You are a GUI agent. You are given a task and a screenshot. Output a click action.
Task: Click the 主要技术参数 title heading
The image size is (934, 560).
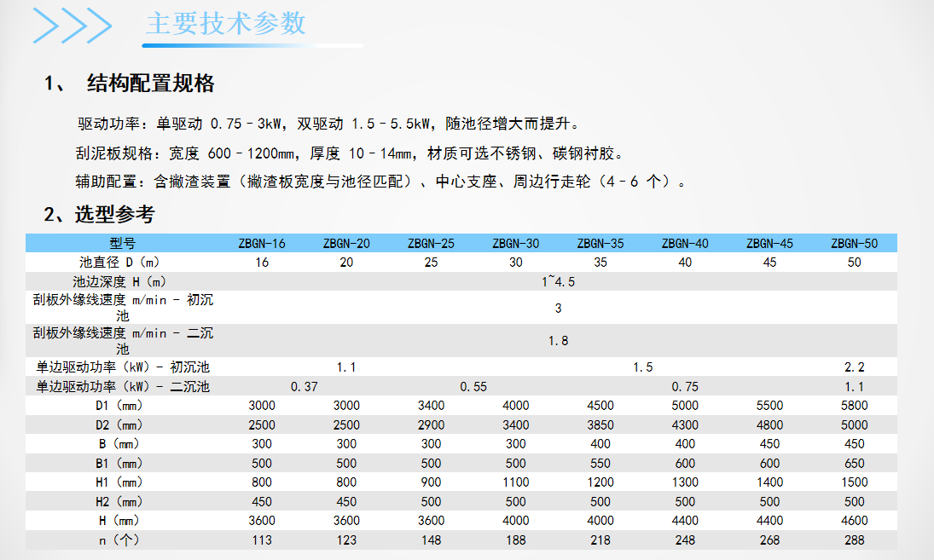point(225,24)
